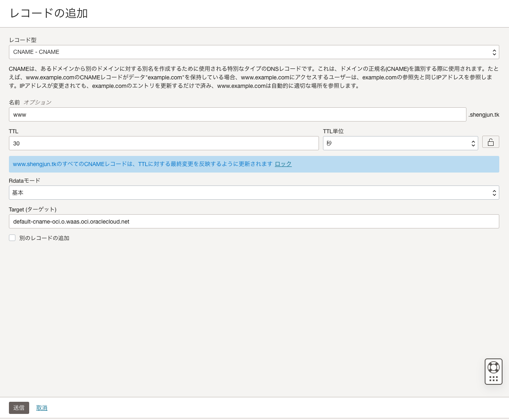Select the checkbox square next to 別のレコードの追加
The image size is (509, 420).
[x=12, y=238]
